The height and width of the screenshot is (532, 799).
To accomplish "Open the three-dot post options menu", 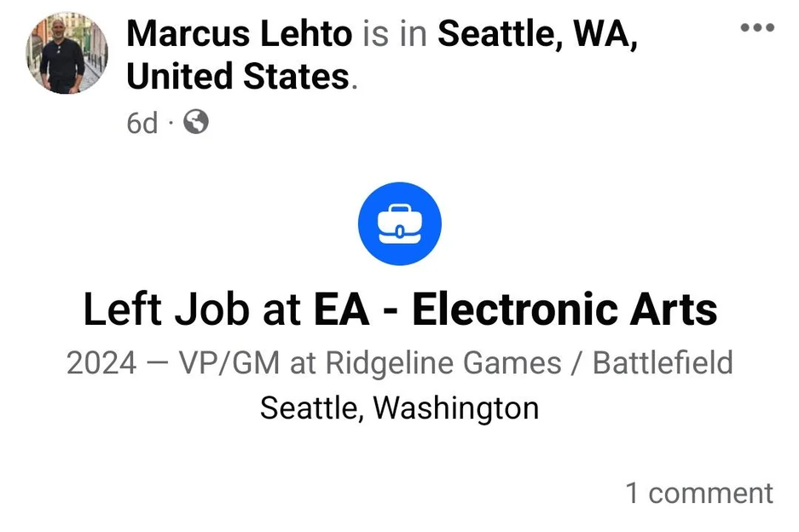I will click(x=757, y=28).
